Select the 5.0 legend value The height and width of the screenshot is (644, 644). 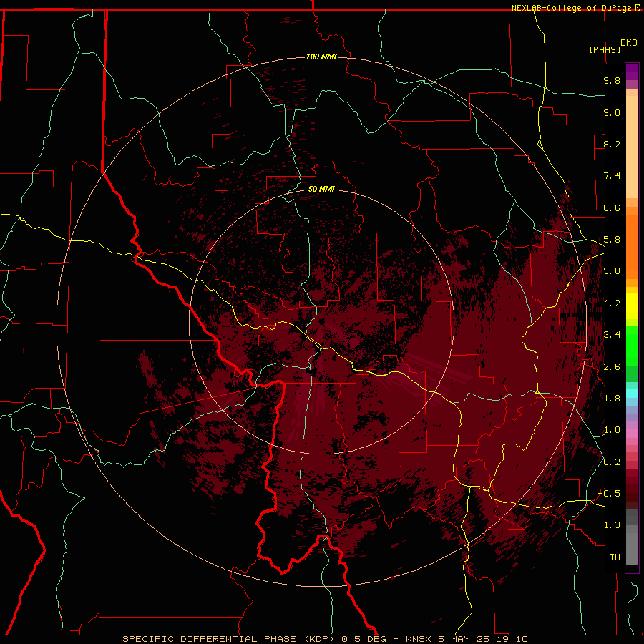(x=612, y=271)
